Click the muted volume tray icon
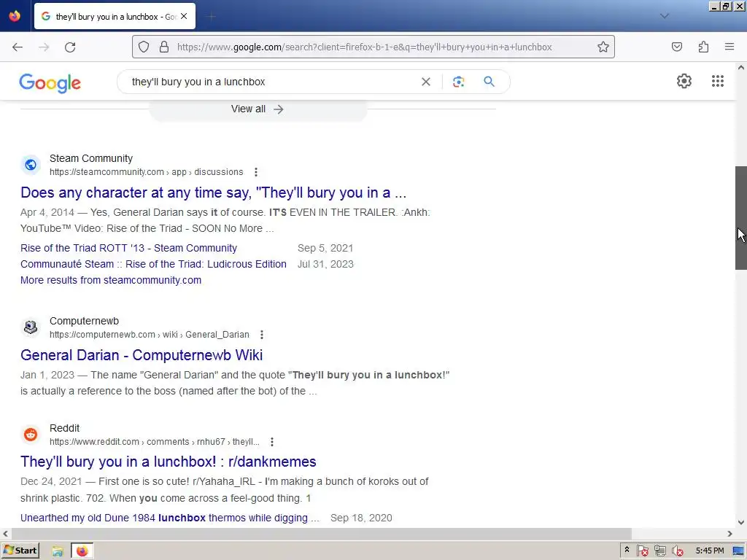This screenshot has width=747, height=560. pos(677,551)
